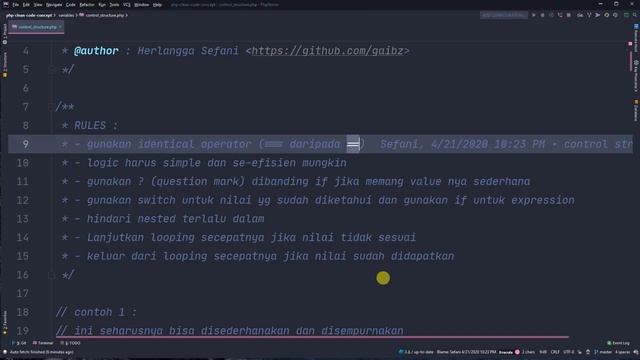Click the error stripe mark on scrollbar

[x=630, y=43]
